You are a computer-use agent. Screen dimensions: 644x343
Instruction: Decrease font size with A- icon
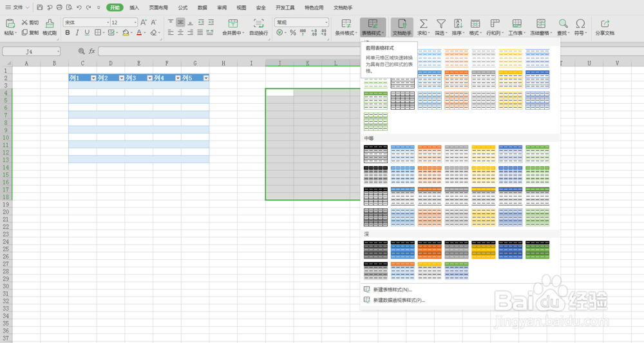click(154, 23)
